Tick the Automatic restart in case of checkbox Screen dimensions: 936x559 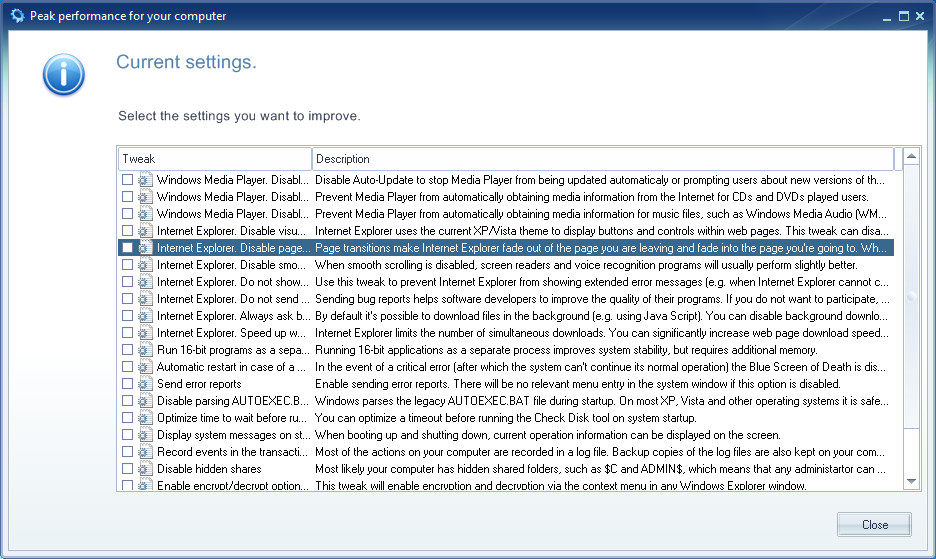tap(127, 367)
